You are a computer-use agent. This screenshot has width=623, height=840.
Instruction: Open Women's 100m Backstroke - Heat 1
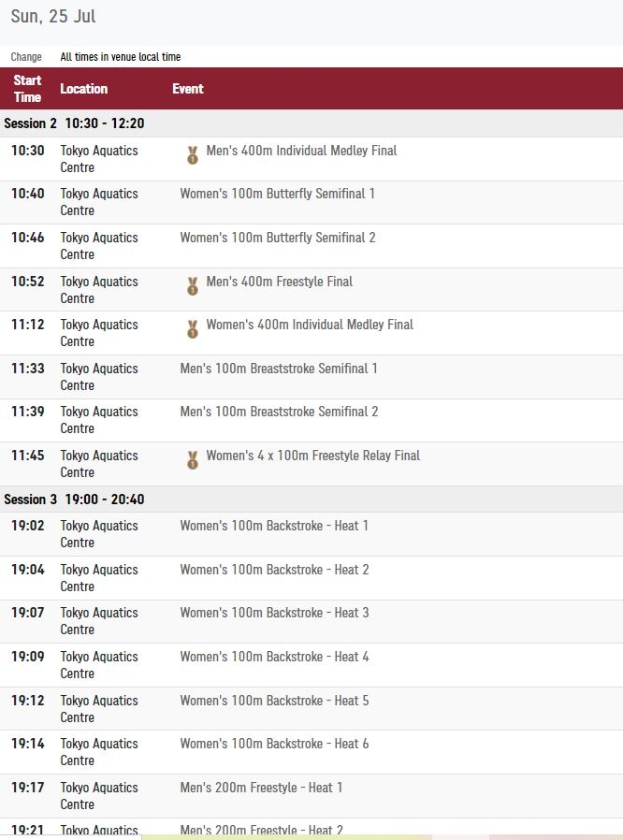[x=274, y=526]
